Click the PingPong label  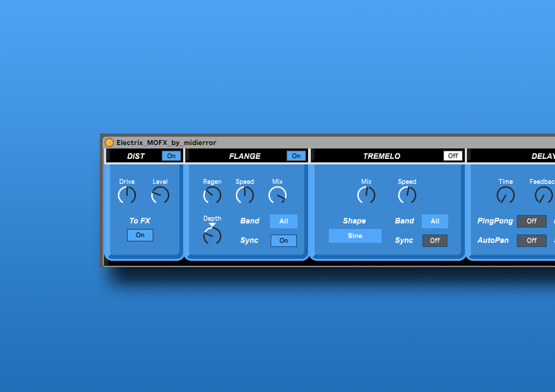[495, 221]
